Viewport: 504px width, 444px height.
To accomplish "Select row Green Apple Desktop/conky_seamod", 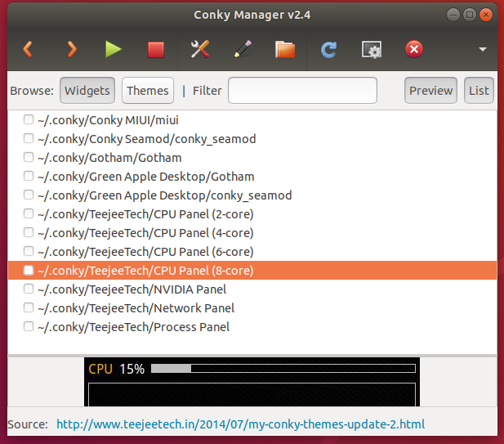I will [x=252, y=195].
